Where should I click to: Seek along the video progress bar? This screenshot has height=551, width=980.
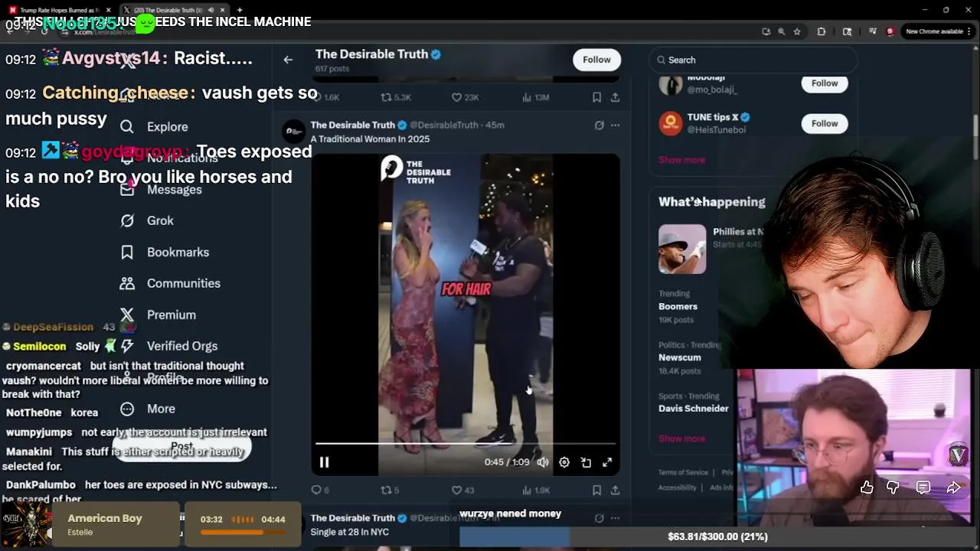[465, 443]
